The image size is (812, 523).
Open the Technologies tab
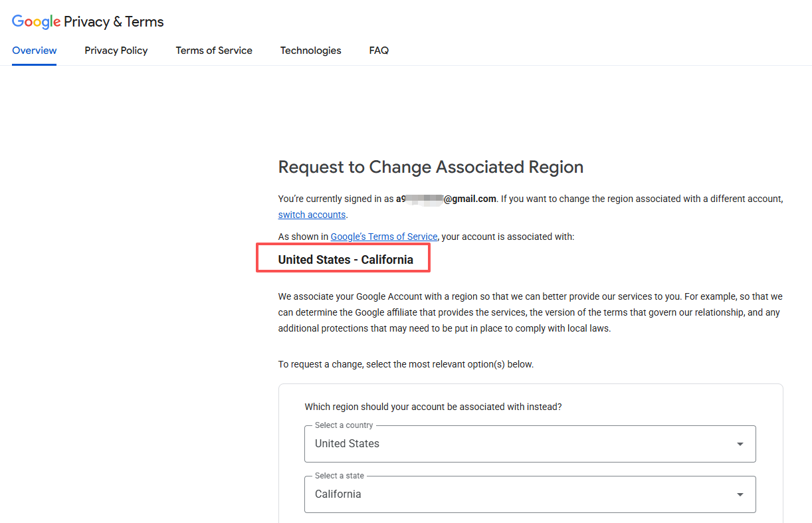coord(310,51)
